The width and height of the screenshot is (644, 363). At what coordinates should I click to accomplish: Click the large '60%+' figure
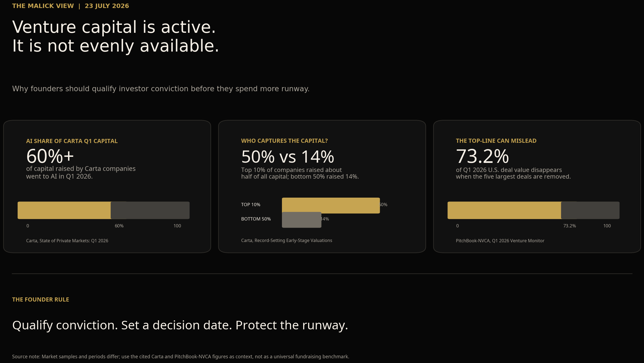[50, 156]
